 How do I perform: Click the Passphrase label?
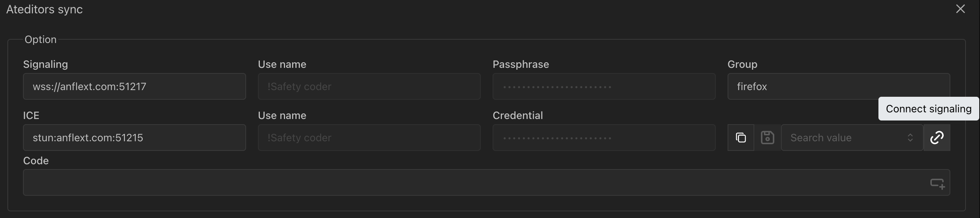click(520, 64)
